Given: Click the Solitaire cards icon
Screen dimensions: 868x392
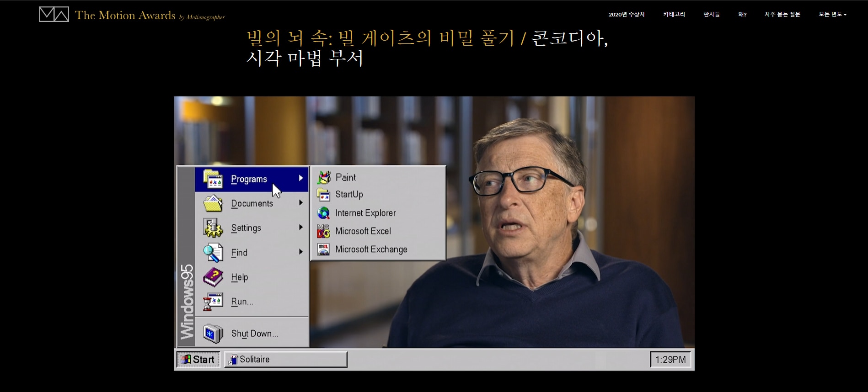Looking at the screenshot, I should 233,360.
